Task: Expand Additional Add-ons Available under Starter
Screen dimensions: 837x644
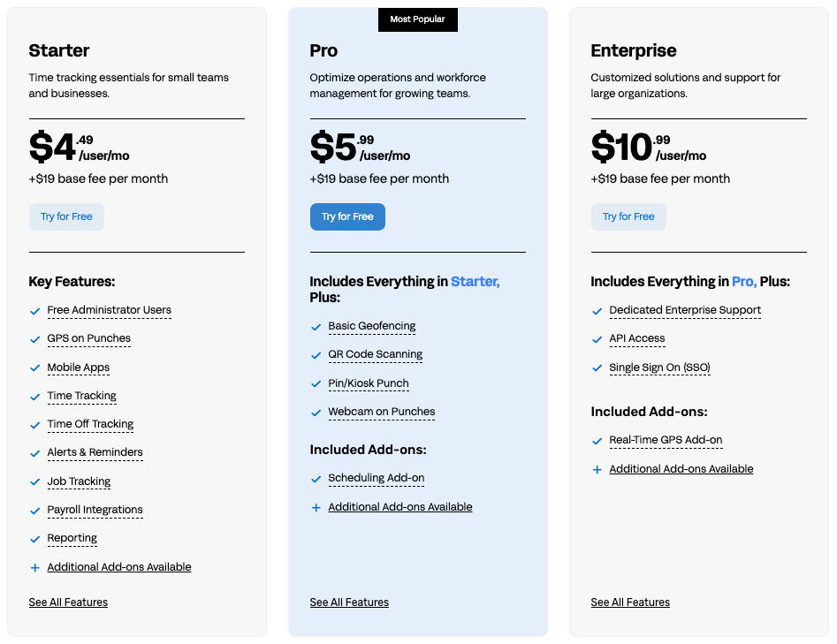Action: 119,567
